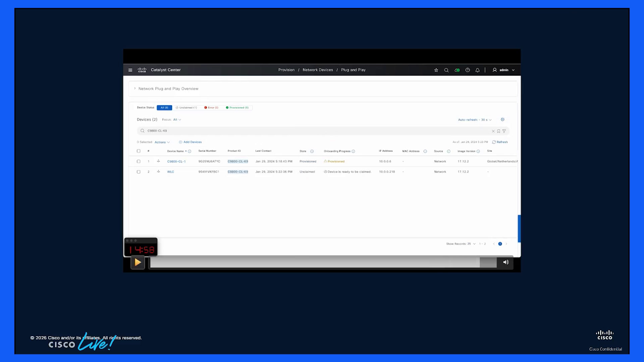Click the green cloud status icon
Viewport: 644px width, 362px height.
tap(457, 70)
